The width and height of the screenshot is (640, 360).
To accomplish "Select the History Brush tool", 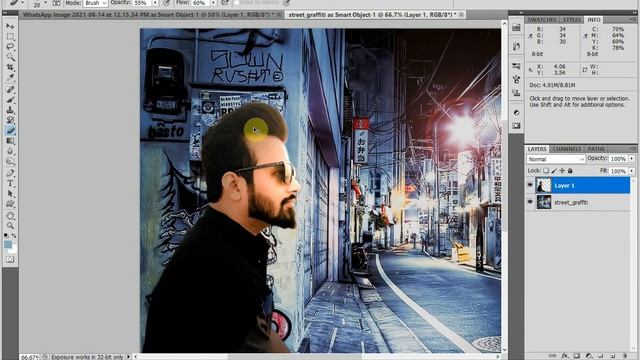I will 10,120.
